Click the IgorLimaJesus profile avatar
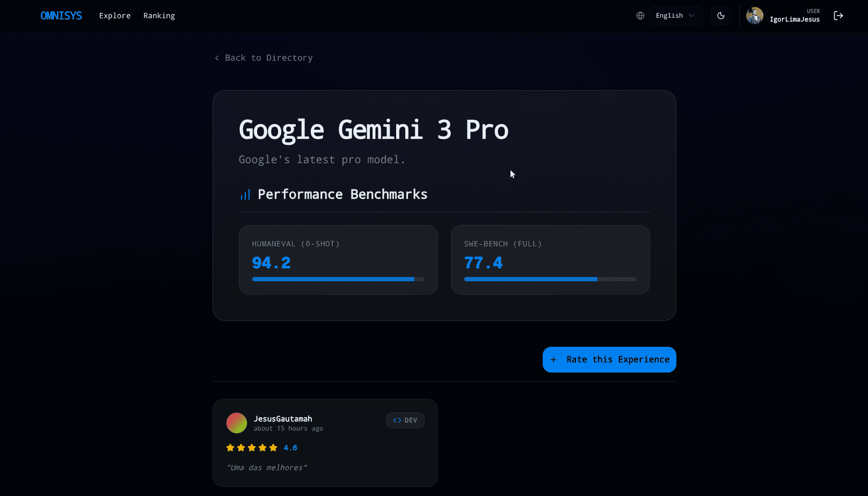 click(755, 16)
